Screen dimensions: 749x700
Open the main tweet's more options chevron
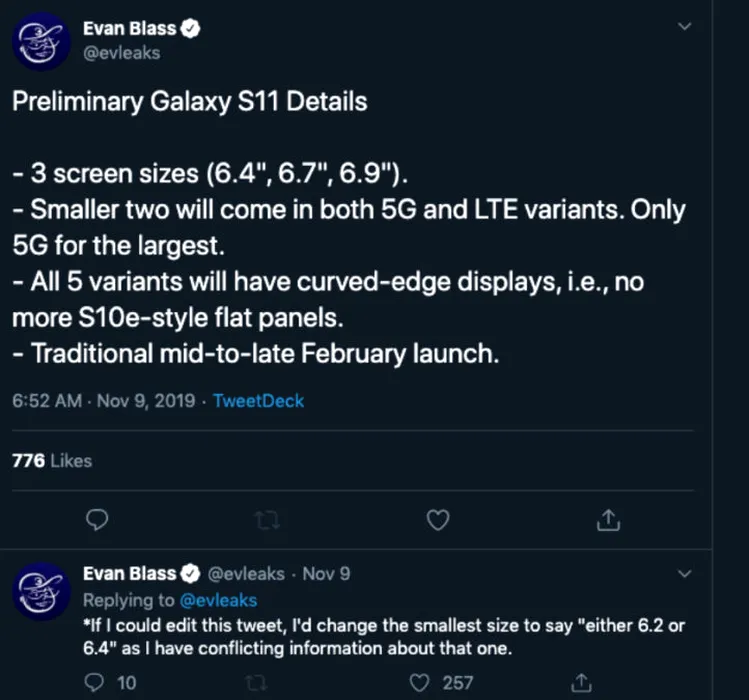pyautogui.click(x=684, y=27)
